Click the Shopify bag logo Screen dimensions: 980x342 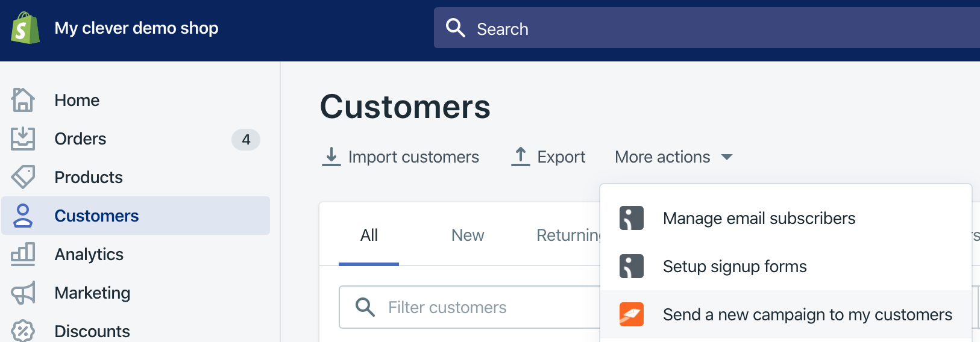[x=25, y=28]
